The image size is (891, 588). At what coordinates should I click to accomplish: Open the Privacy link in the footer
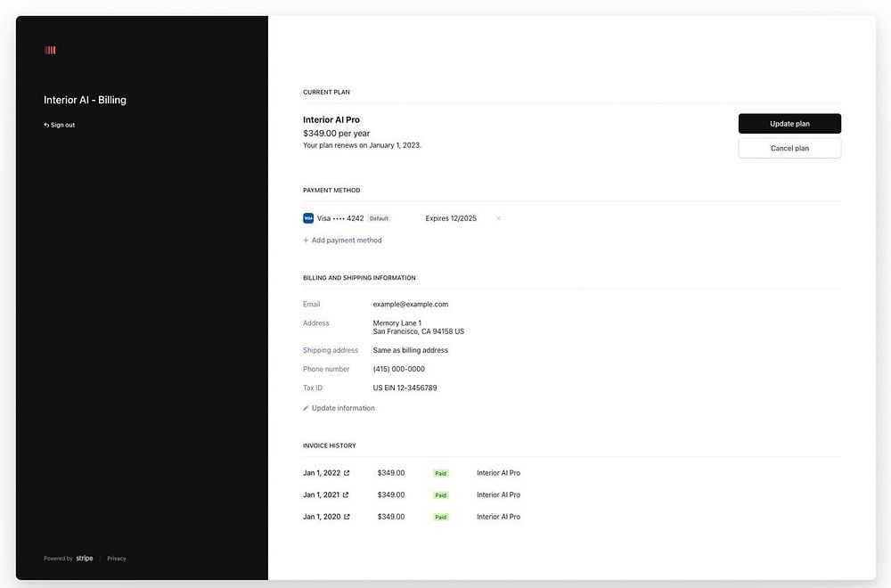tap(117, 559)
